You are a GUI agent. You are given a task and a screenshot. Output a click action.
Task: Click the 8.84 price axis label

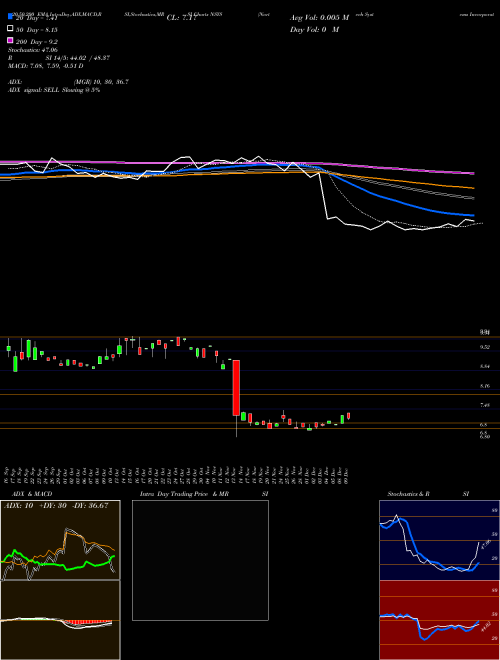click(485, 367)
